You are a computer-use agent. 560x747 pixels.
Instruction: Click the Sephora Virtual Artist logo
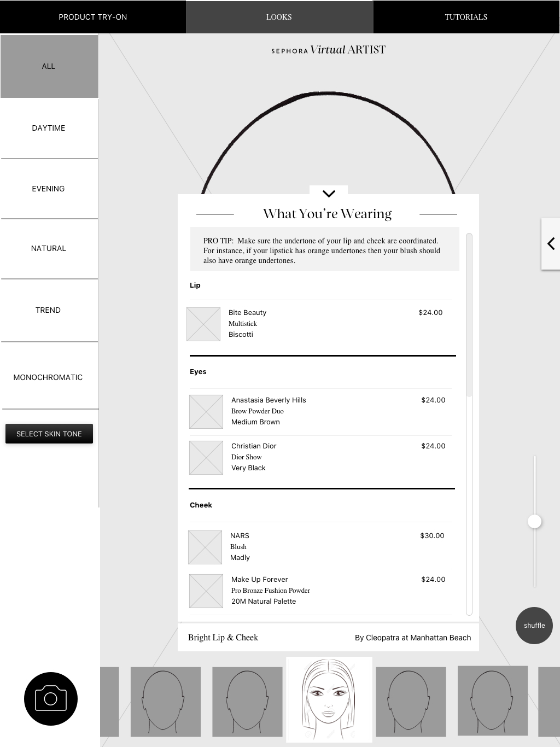[x=329, y=50]
